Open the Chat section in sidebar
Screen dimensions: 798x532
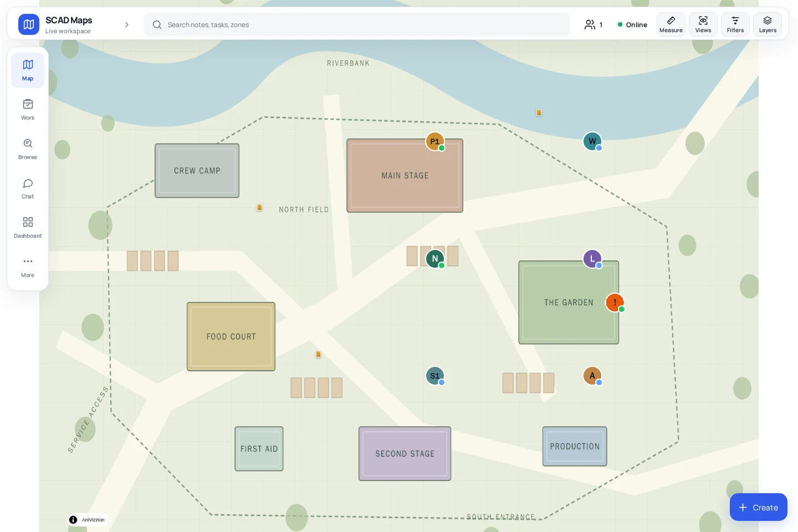28,188
